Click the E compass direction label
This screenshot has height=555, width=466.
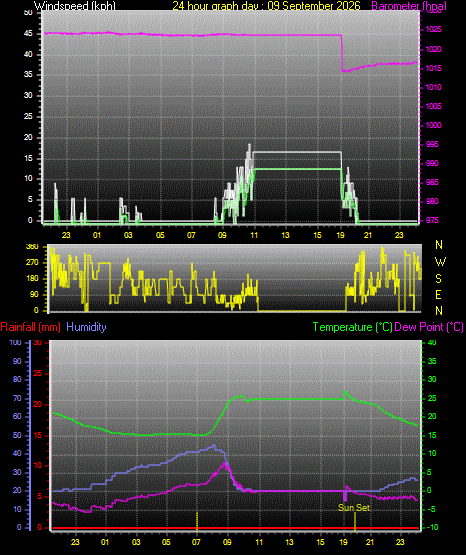[438, 294]
